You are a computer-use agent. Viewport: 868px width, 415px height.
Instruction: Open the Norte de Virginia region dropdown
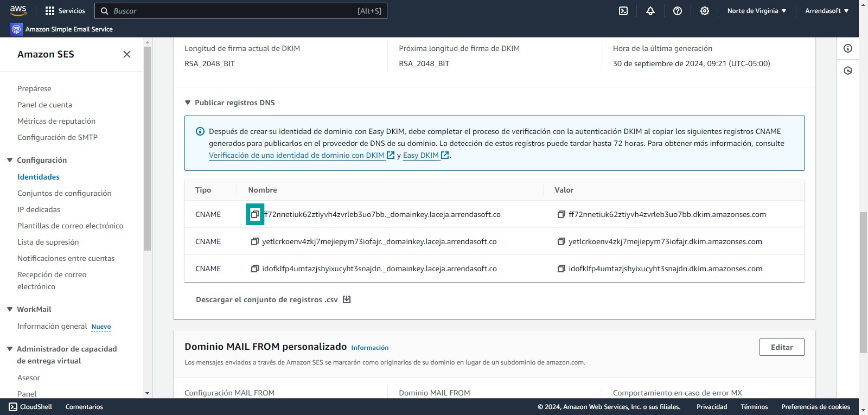757,11
